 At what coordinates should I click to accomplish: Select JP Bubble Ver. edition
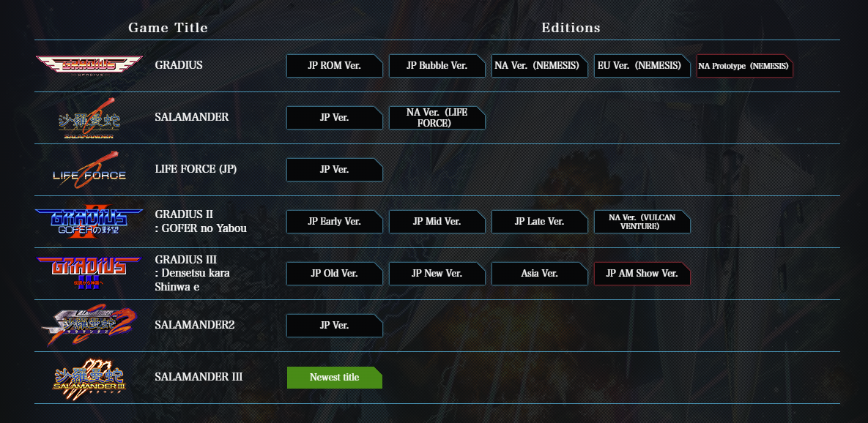[x=437, y=66]
